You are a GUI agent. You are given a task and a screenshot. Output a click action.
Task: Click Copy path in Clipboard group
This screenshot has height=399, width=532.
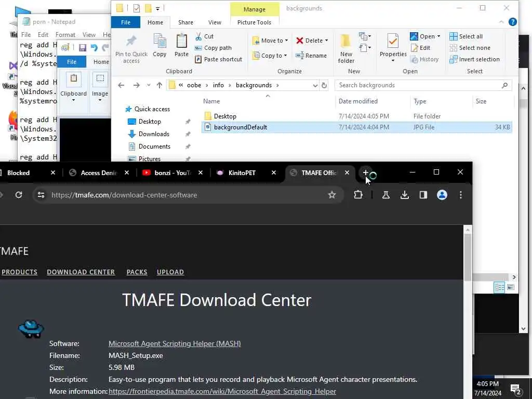tap(214, 48)
